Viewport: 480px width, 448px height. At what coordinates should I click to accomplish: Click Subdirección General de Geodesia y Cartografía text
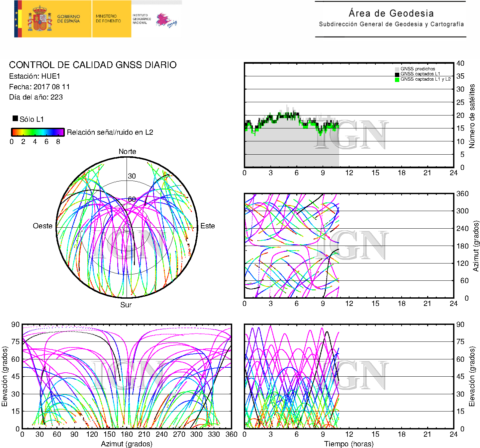[x=391, y=24]
